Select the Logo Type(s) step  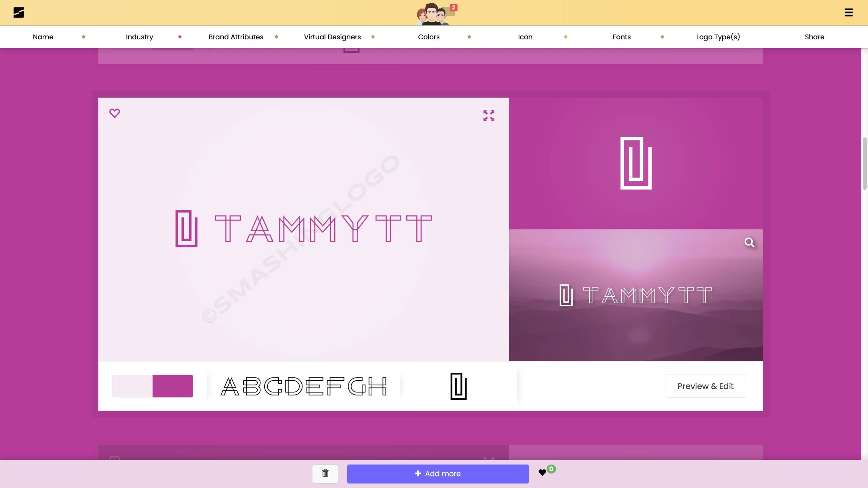coord(718,37)
